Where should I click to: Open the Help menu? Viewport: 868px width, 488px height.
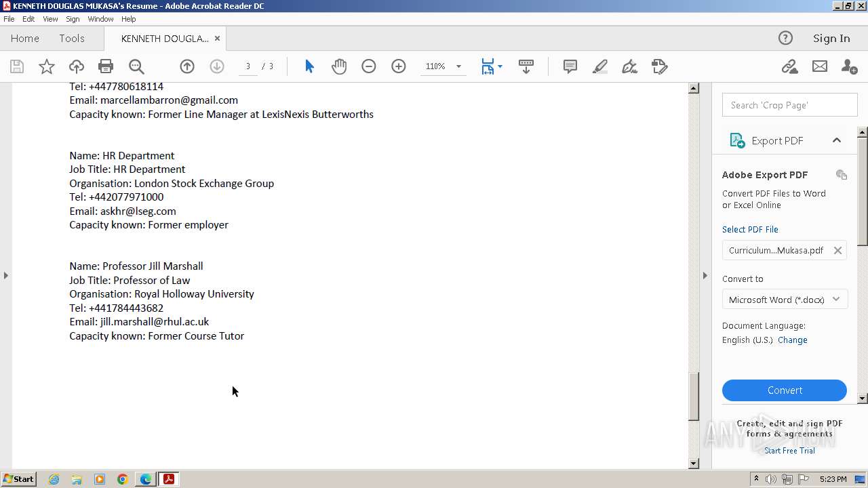tap(128, 19)
